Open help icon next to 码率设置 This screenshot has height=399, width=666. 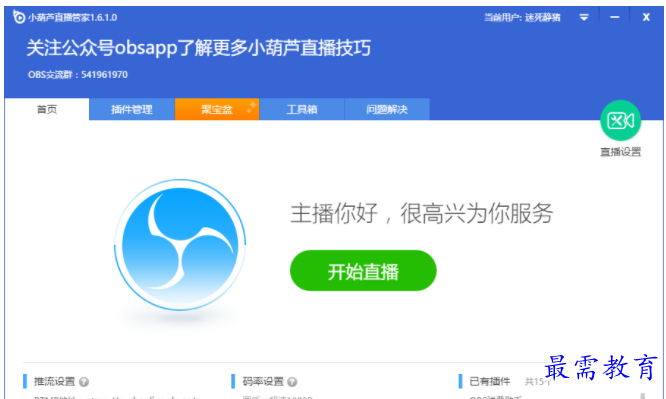point(292,382)
